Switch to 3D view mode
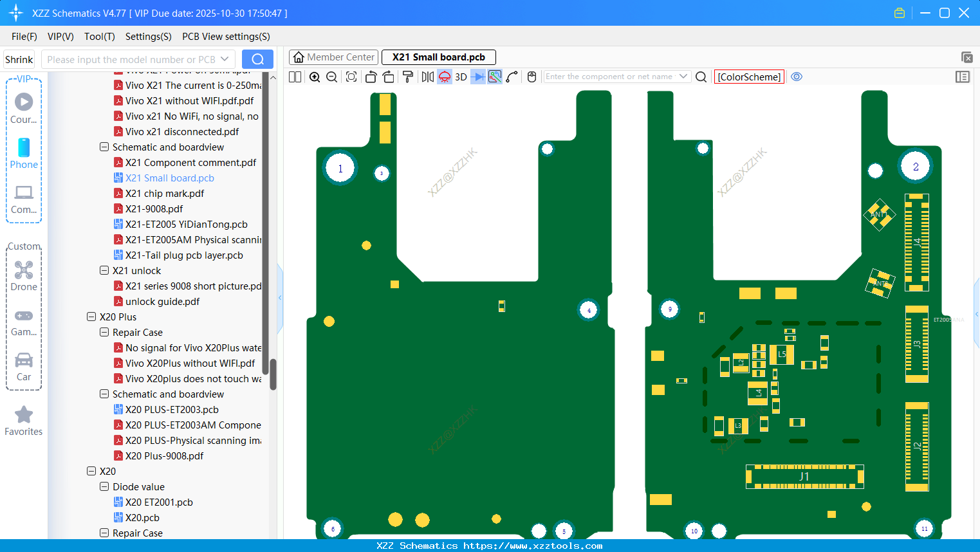The width and height of the screenshot is (980, 552). point(460,77)
